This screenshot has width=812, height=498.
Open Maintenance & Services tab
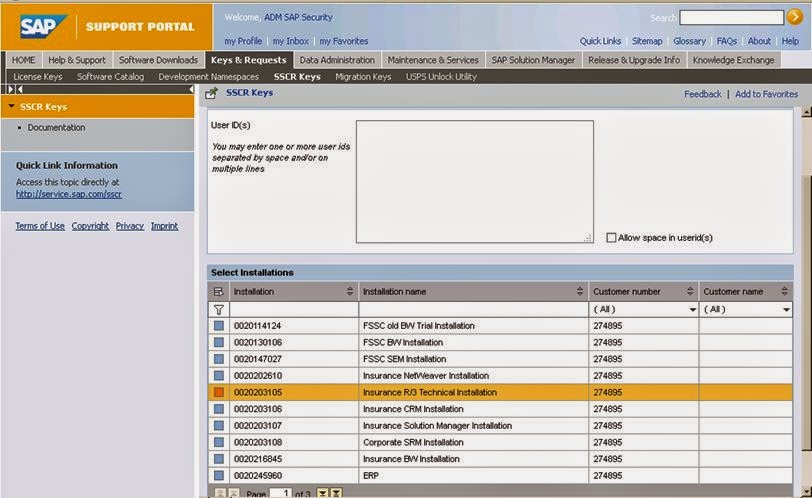[433, 60]
